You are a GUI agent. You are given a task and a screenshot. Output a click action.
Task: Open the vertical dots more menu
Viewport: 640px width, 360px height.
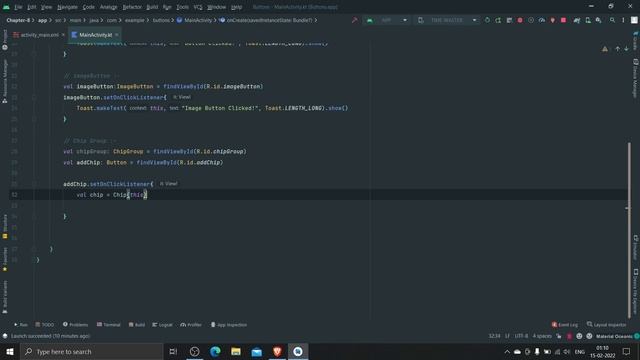623,20
